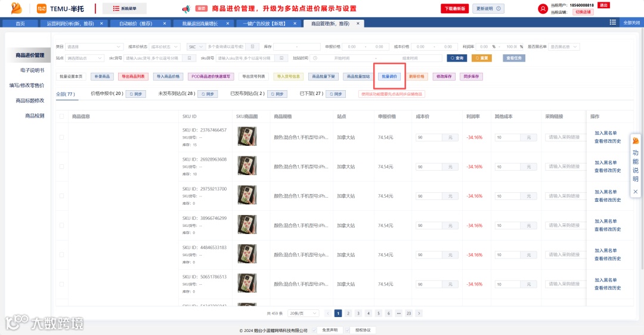Click the 同步 button next to 未发布到站点

[x=208, y=94]
